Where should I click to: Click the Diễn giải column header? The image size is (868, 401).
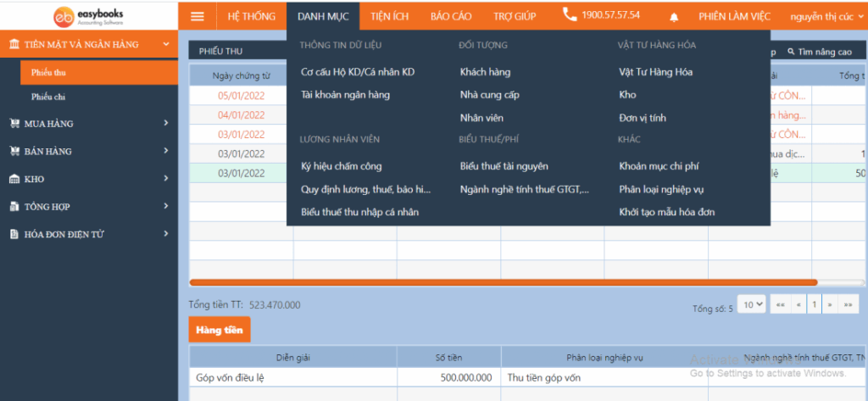pos(292,357)
